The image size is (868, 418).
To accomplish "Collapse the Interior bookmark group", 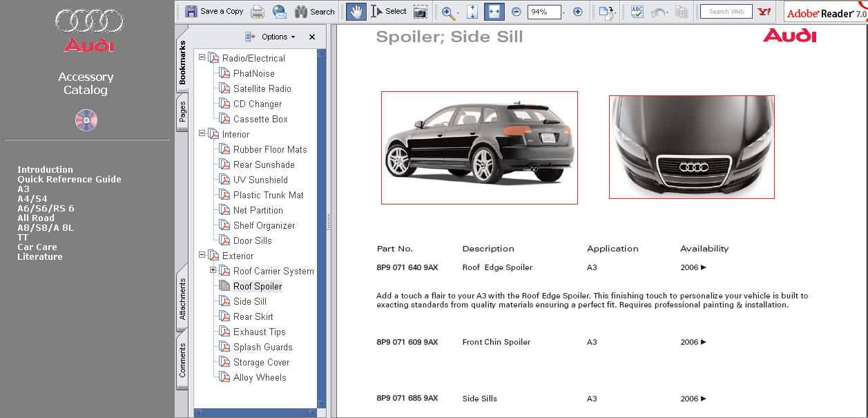I will coord(202,134).
